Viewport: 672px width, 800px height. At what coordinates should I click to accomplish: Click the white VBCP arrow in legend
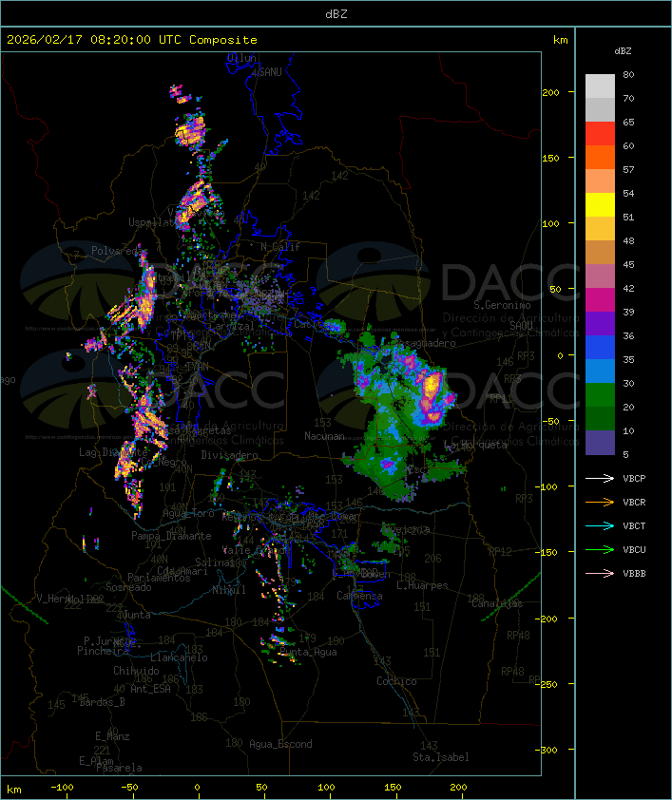pos(600,479)
